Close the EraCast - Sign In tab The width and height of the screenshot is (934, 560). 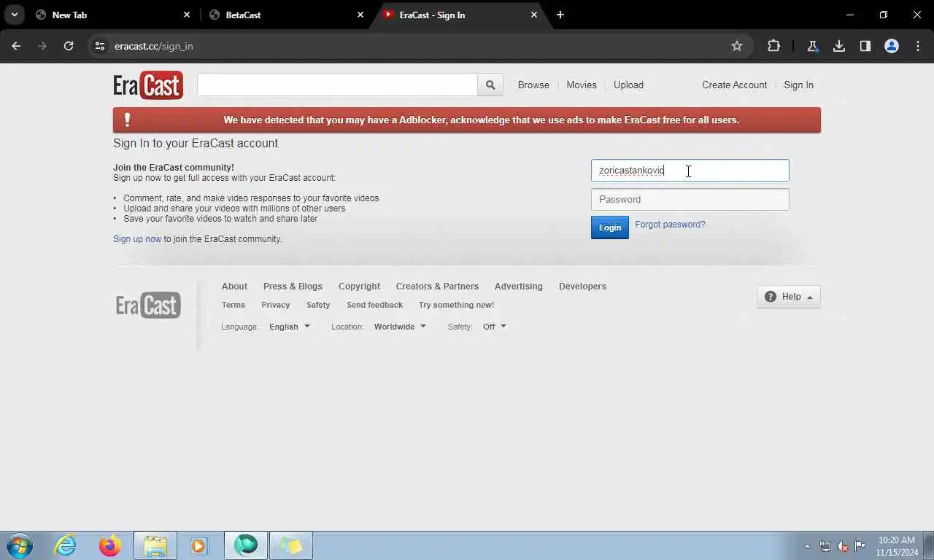pos(534,15)
